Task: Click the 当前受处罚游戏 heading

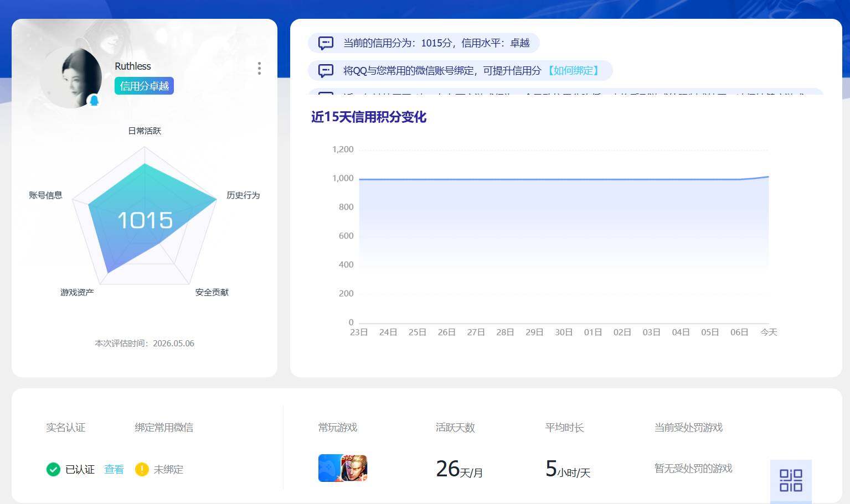Action: pos(688,427)
